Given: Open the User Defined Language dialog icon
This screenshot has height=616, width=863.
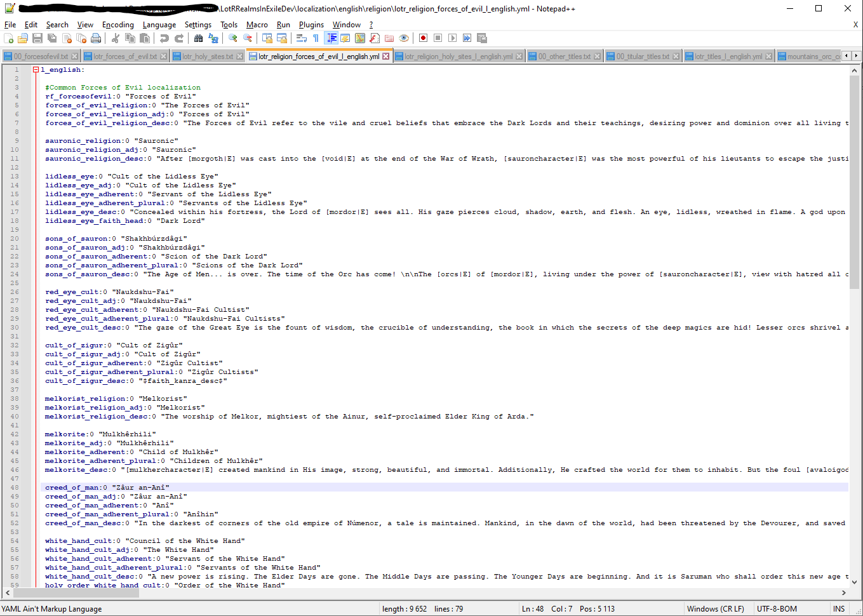Looking at the screenshot, I should pyautogui.click(x=345, y=39).
